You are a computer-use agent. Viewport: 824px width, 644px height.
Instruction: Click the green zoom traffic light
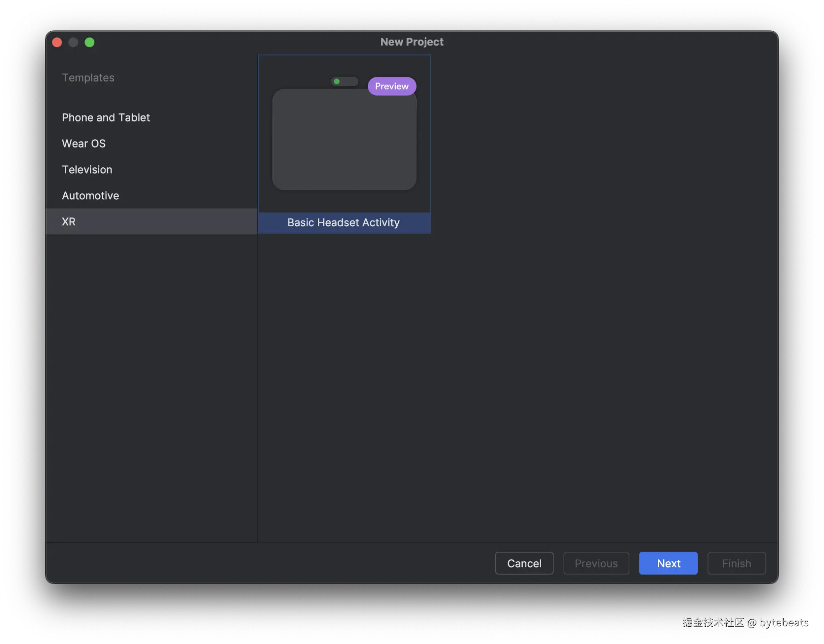(89, 42)
